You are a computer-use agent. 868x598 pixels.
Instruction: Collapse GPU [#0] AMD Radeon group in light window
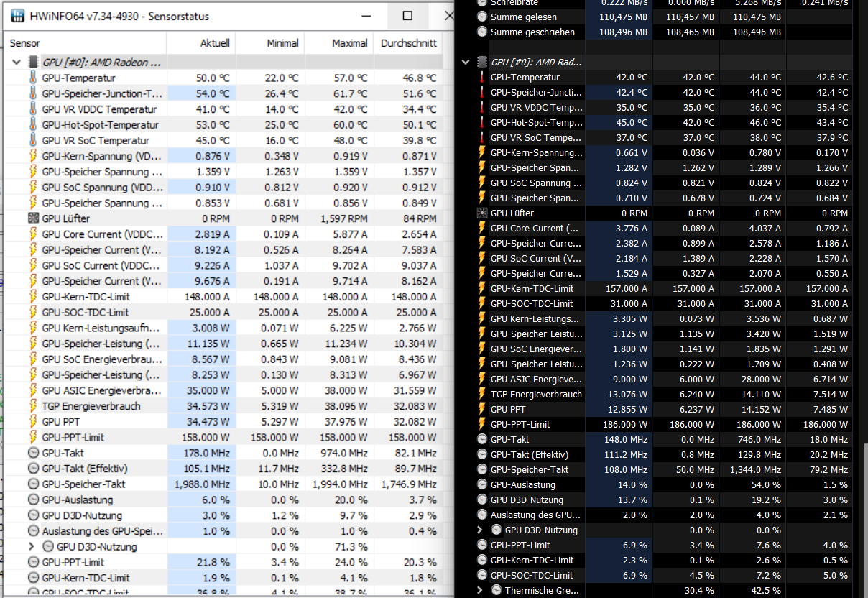click(16, 63)
